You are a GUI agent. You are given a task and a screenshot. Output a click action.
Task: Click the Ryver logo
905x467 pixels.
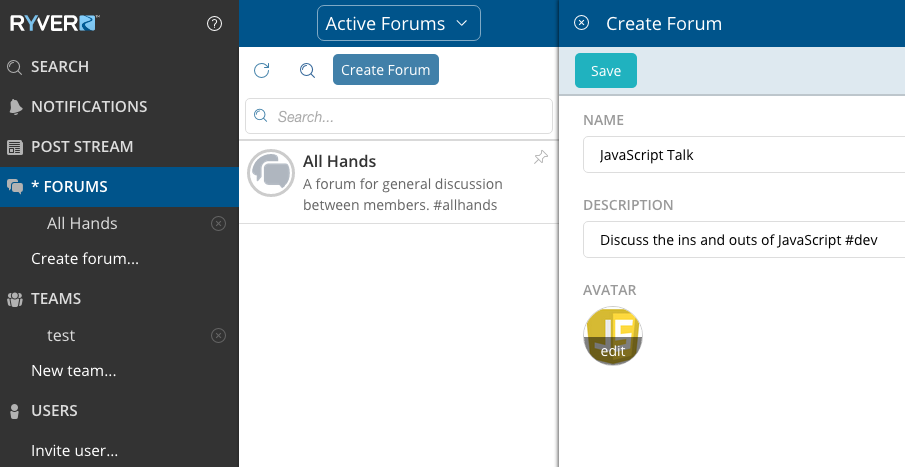[55, 24]
